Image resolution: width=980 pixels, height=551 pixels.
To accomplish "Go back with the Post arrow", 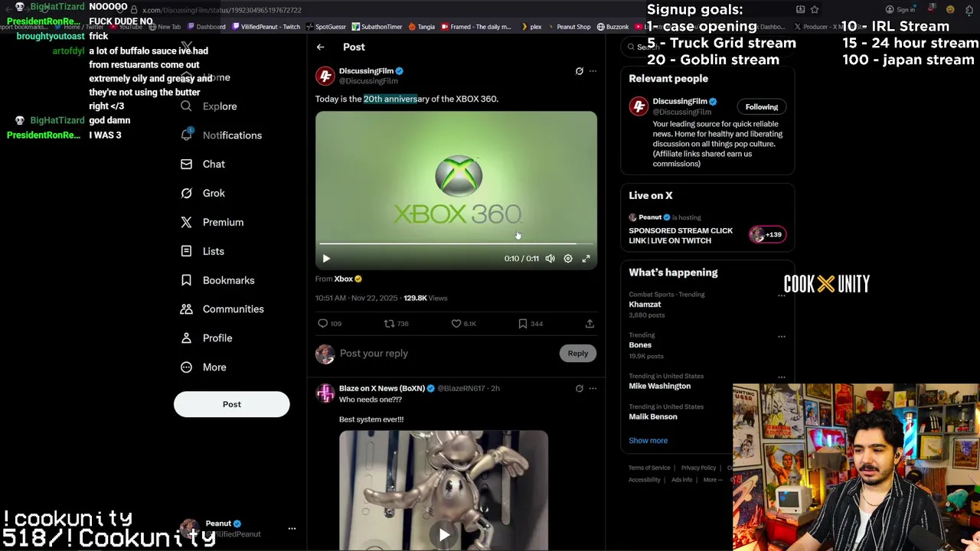I will click(321, 47).
